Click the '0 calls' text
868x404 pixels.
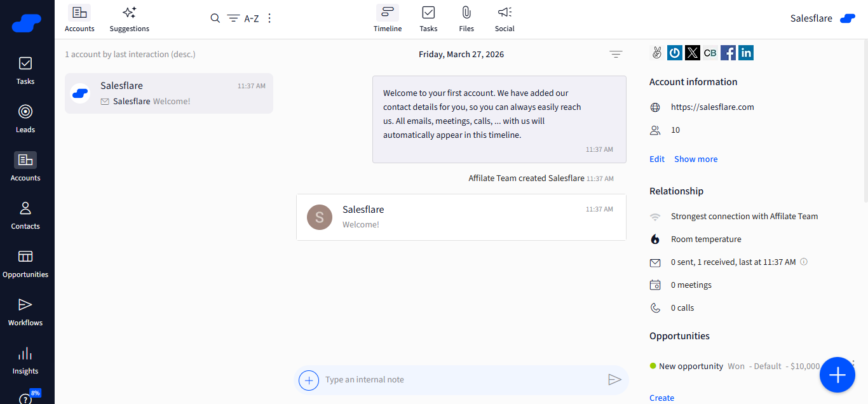682,308
